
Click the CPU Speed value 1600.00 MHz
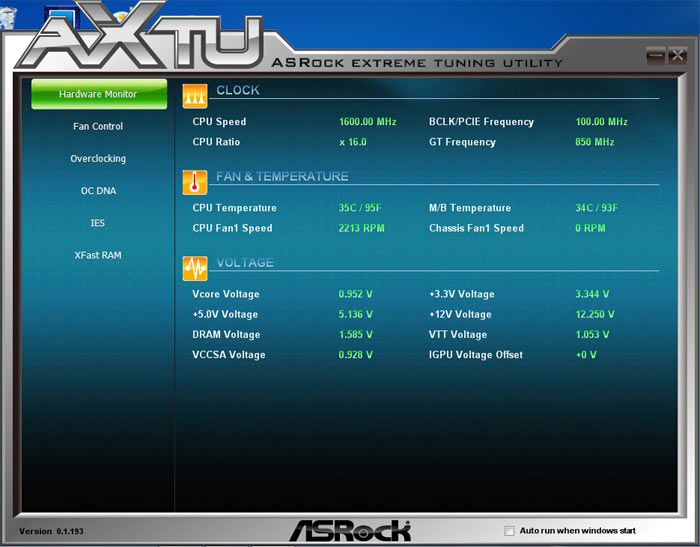click(367, 122)
